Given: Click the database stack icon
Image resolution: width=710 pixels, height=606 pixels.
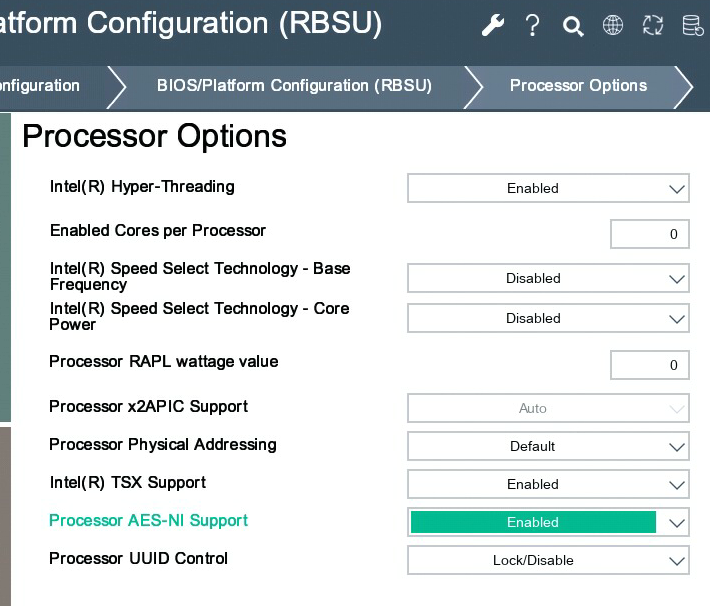Looking at the screenshot, I should 692,26.
